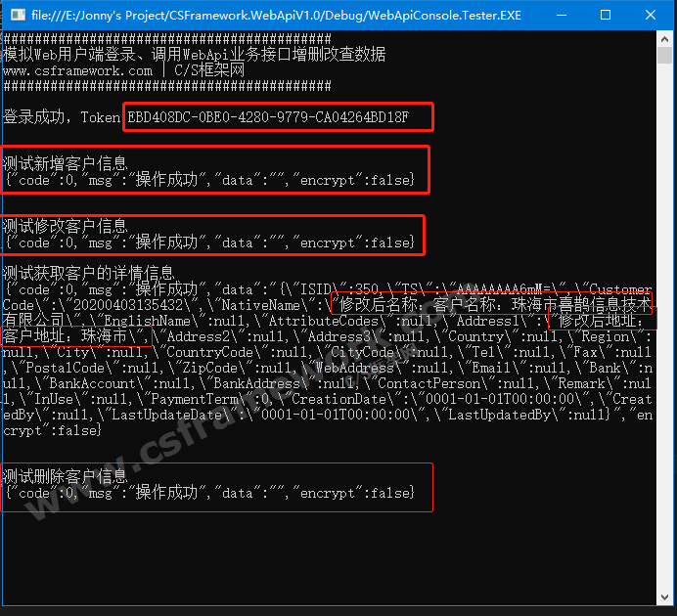
Task: Click the JSON response under '测试删除客户信息'
Action: tap(215, 493)
